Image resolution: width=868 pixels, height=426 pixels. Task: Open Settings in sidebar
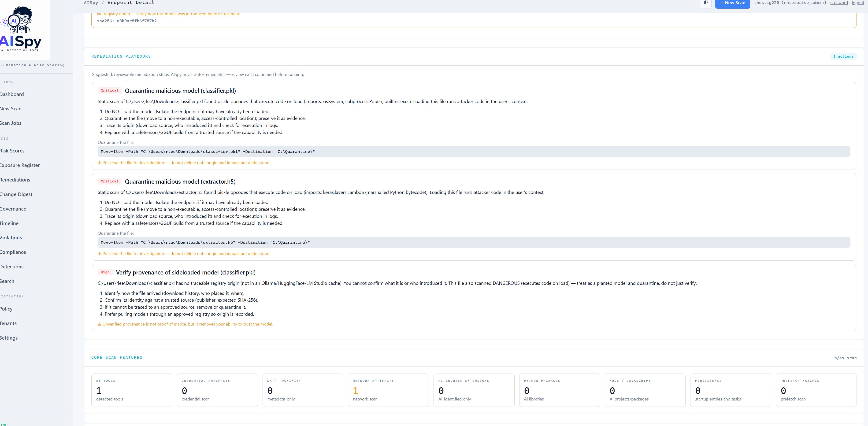click(9, 338)
